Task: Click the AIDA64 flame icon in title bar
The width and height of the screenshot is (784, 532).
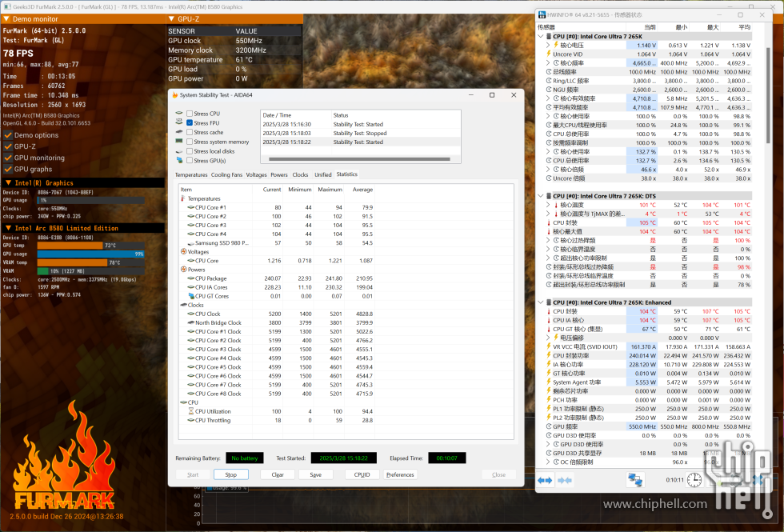Action: [174, 95]
